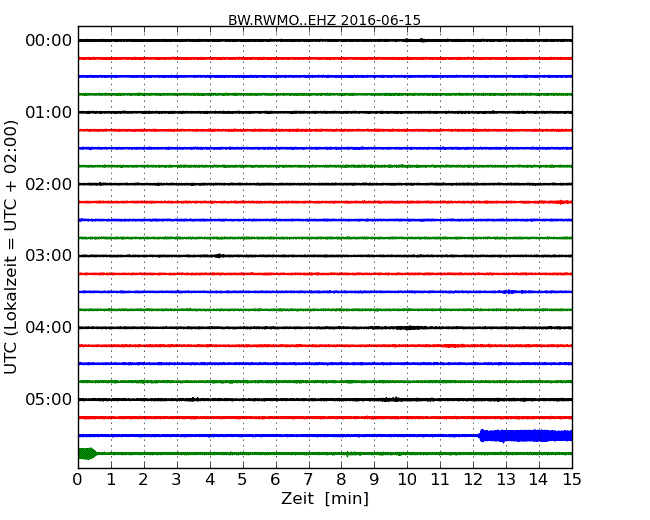Select the y-axis label UTC (Lokalzeit = UTC + 02:00)
The height and width of the screenshot is (520, 650).
(11, 247)
